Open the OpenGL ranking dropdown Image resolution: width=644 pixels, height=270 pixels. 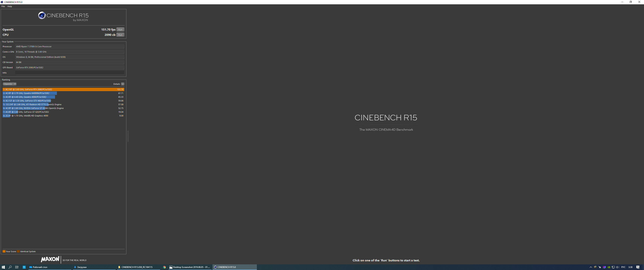click(10, 84)
